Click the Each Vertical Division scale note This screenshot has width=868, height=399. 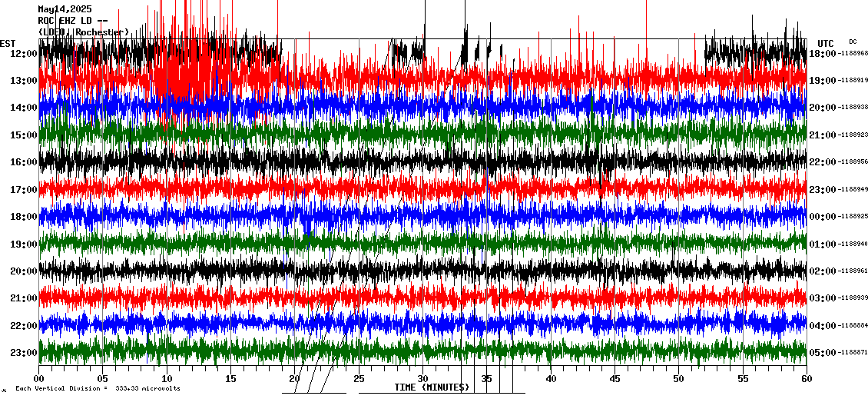(x=98, y=388)
